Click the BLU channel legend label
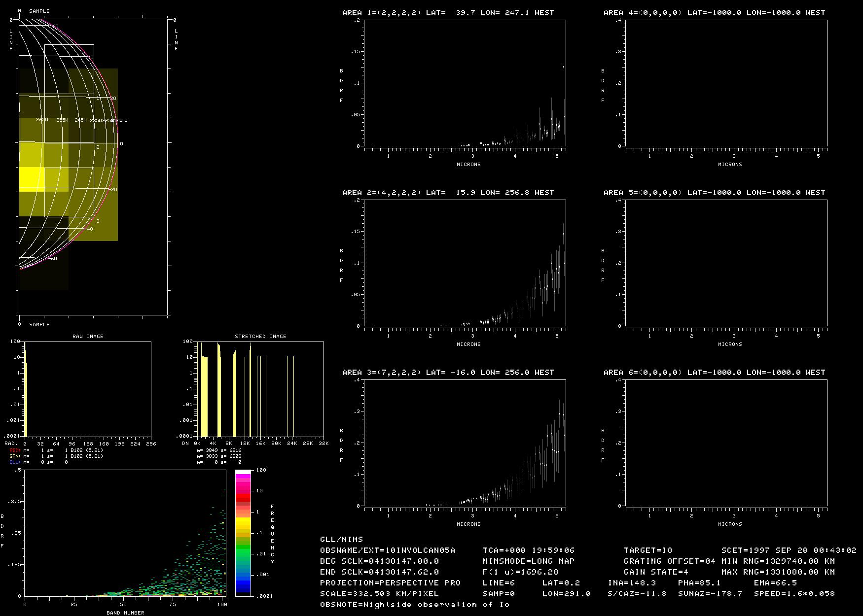863x616 pixels. pyautogui.click(x=15, y=462)
